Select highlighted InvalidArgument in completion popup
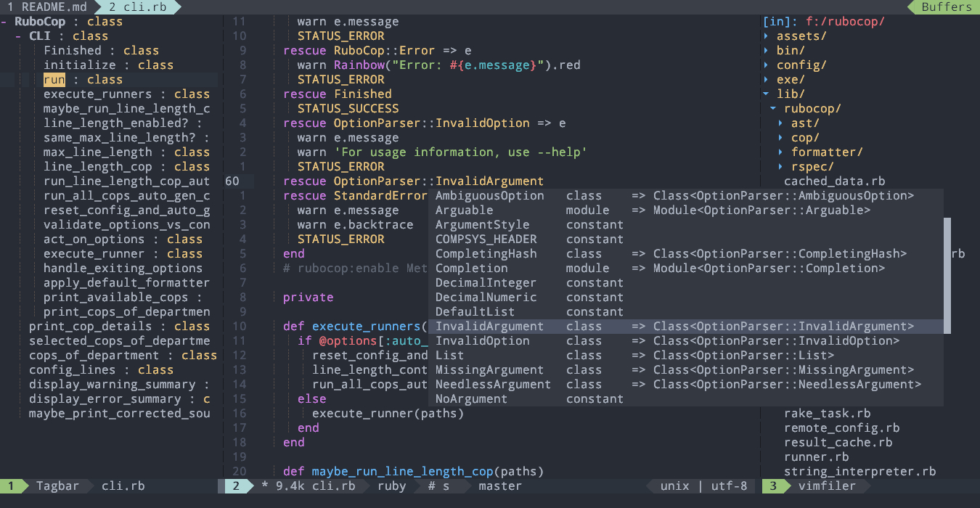This screenshot has width=980, height=508. pyautogui.click(x=686, y=327)
